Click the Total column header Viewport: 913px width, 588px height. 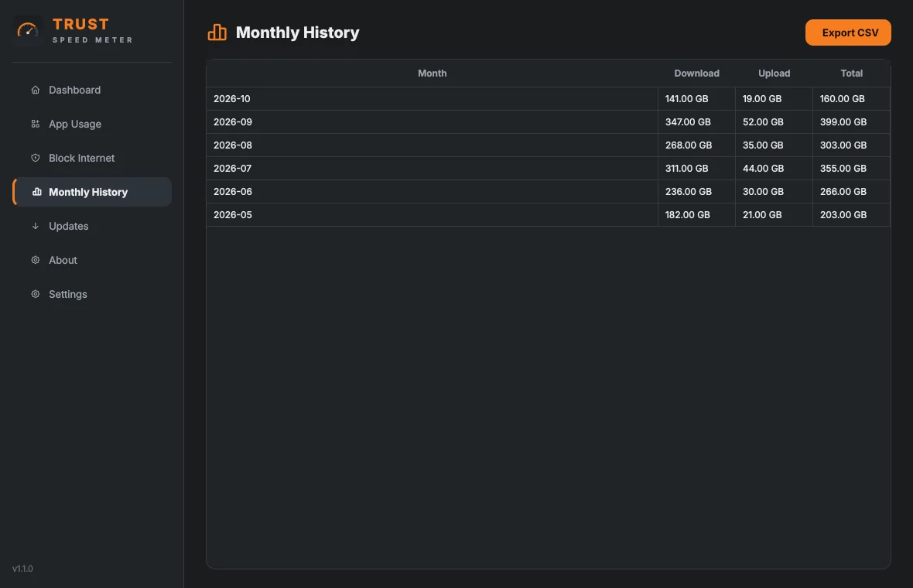851,73
